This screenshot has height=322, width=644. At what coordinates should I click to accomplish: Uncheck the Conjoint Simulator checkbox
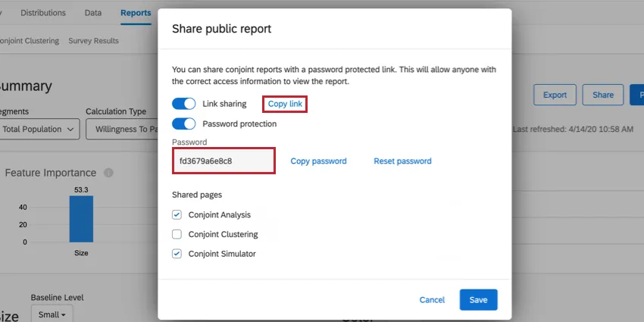click(x=177, y=254)
